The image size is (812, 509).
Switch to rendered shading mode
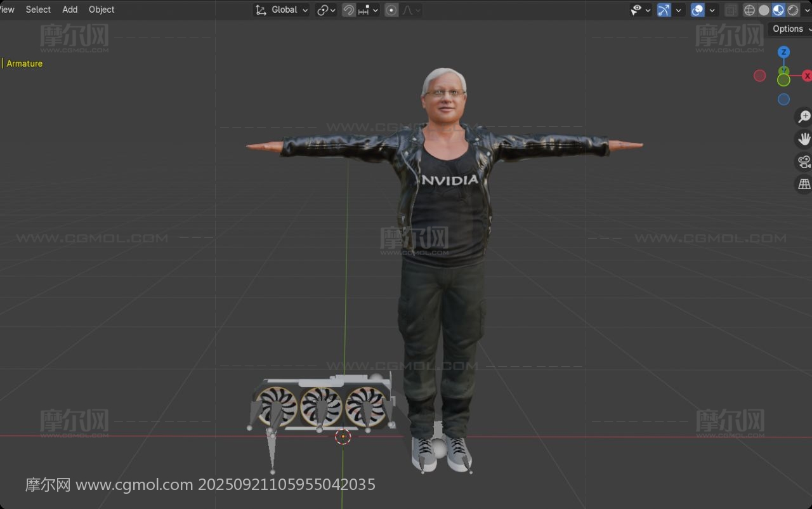point(793,10)
